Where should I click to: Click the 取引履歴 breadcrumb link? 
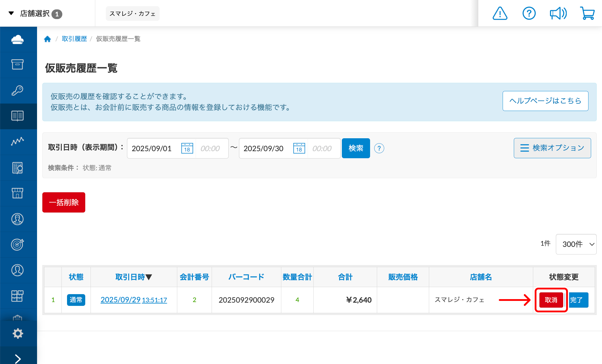click(x=74, y=39)
